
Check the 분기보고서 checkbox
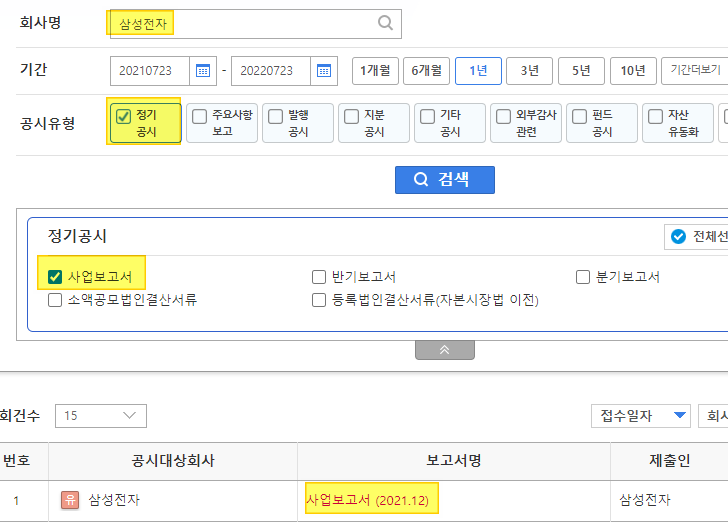click(583, 277)
